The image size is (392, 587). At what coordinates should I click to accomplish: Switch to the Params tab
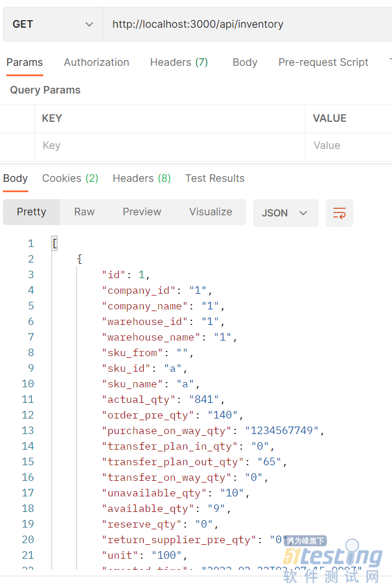point(25,62)
